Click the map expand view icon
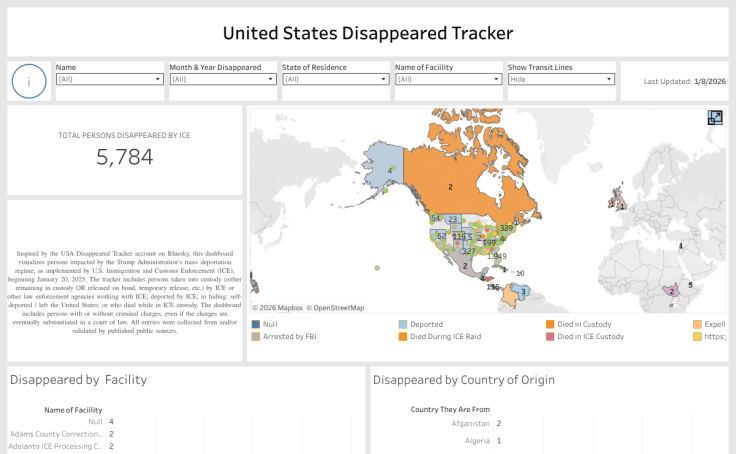This screenshot has height=454, width=736. pyautogui.click(x=715, y=118)
